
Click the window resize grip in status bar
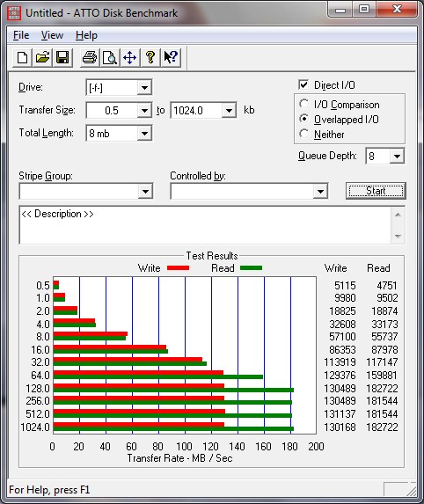411,491
